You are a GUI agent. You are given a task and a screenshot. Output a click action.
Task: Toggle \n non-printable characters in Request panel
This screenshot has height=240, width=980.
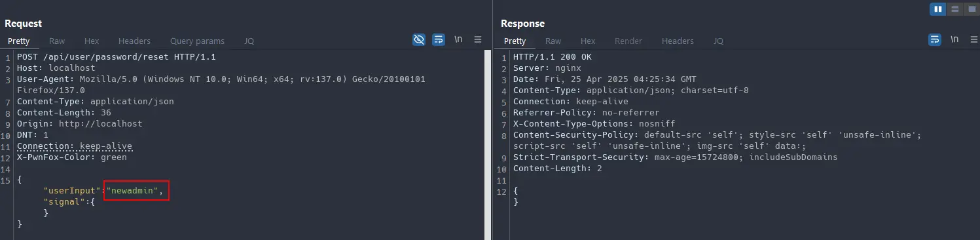pos(458,39)
